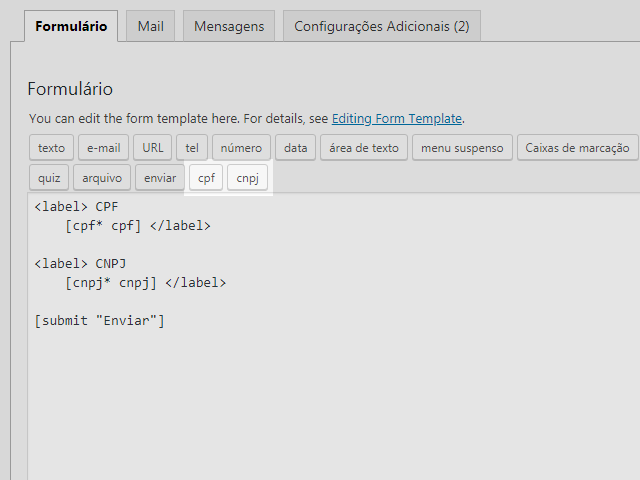Screen dimensions: 640x480
Task: Add a URL field tag
Action: click(153, 147)
